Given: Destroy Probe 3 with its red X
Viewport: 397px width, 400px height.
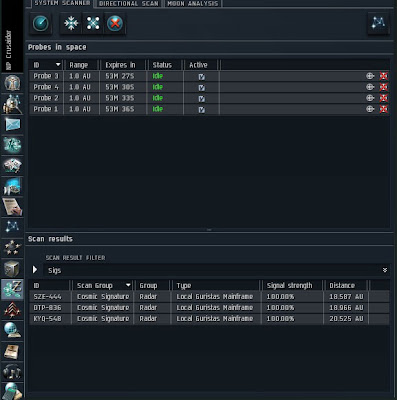Looking at the screenshot, I should 384,76.
